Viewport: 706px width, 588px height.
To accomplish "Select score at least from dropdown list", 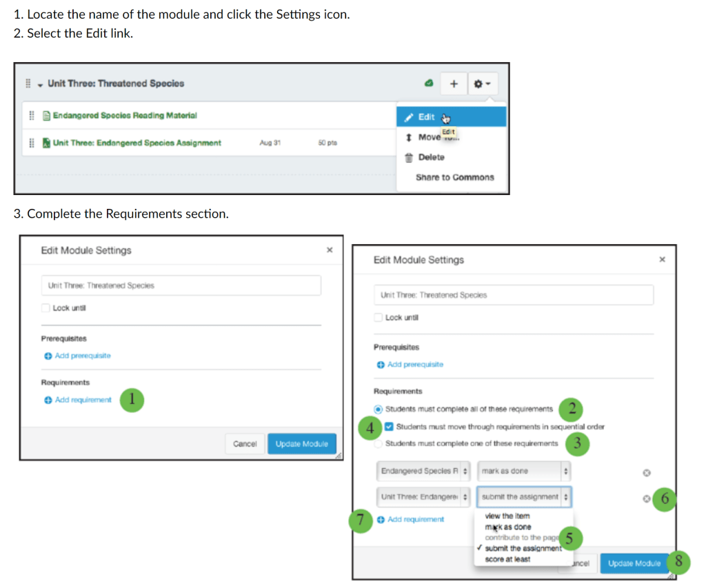I will (507, 559).
